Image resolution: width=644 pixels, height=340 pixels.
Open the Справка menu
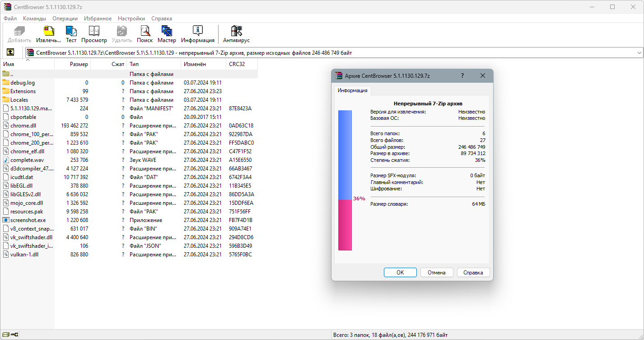pyautogui.click(x=162, y=19)
